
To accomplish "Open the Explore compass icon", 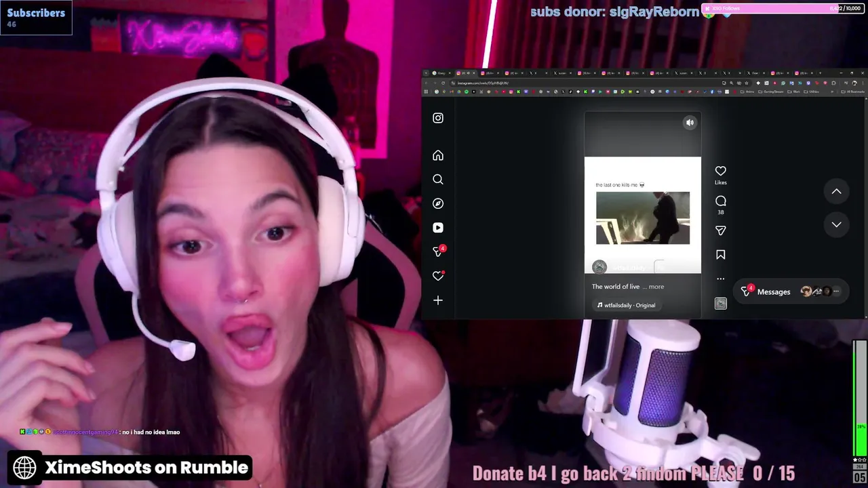I will (x=438, y=203).
